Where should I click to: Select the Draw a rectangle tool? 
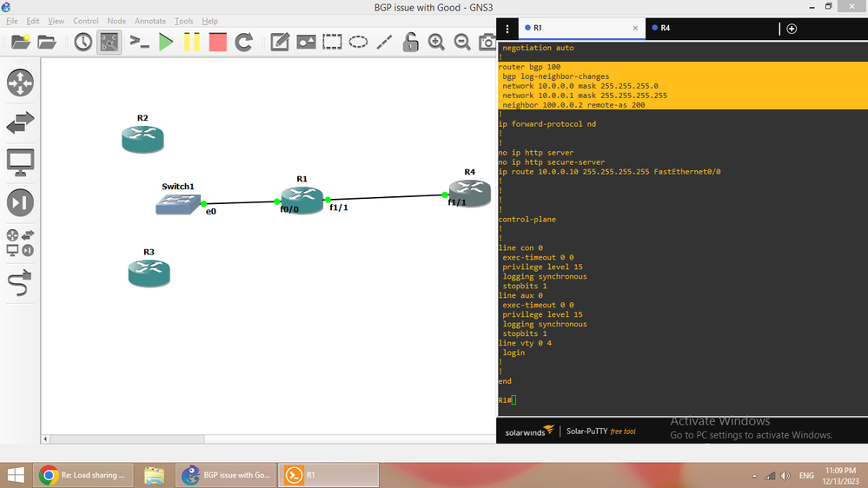[332, 42]
